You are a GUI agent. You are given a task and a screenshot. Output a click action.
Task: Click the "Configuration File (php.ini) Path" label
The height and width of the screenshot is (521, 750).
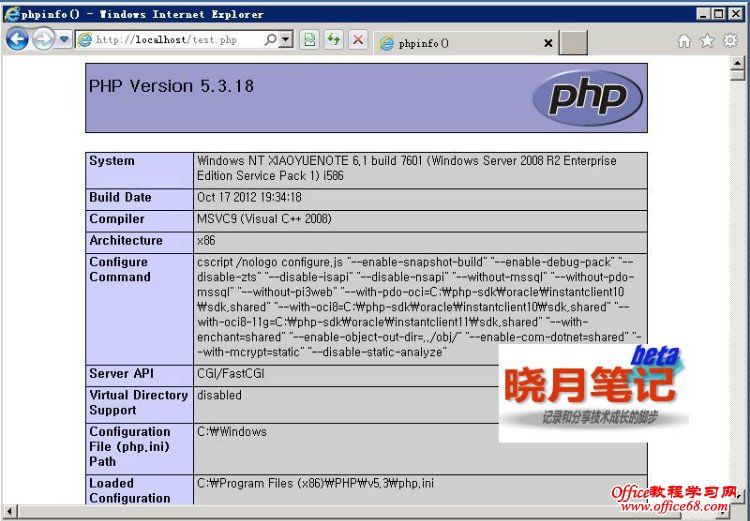pyautogui.click(x=130, y=447)
